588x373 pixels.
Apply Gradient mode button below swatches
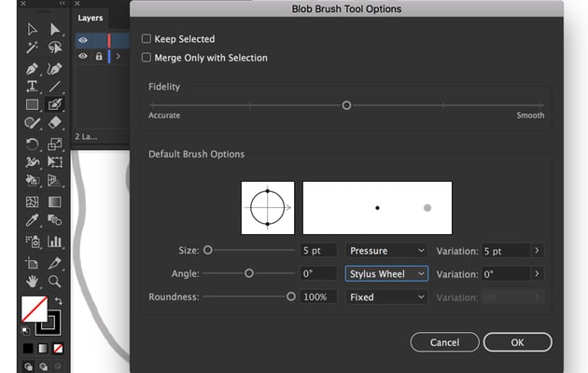pyautogui.click(x=43, y=348)
